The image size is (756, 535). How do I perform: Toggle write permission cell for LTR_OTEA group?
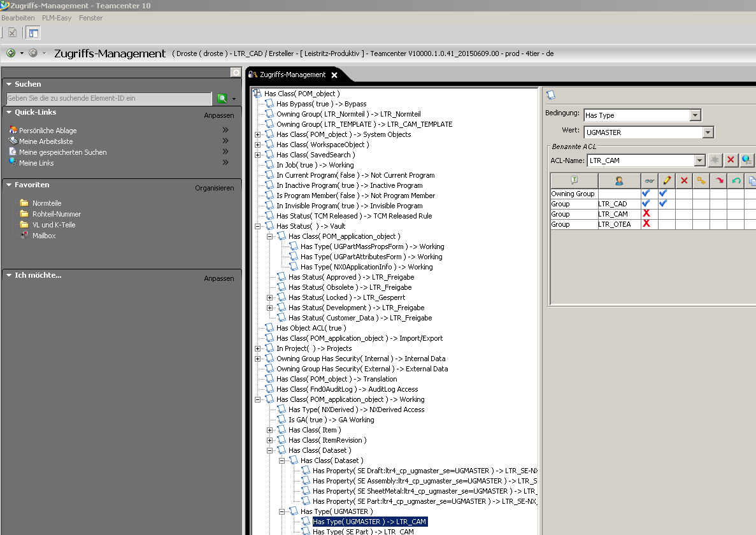point(667,224)
